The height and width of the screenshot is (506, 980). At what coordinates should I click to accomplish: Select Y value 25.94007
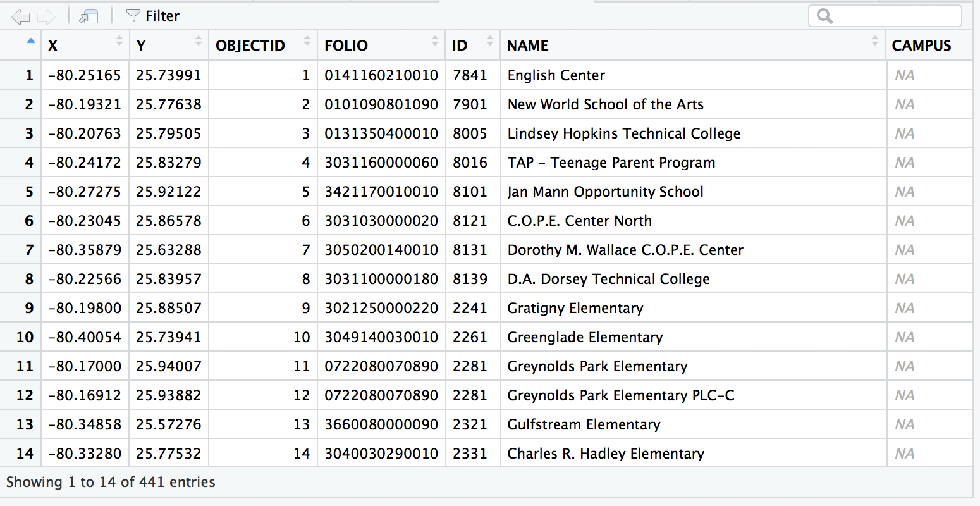(169, 366)
